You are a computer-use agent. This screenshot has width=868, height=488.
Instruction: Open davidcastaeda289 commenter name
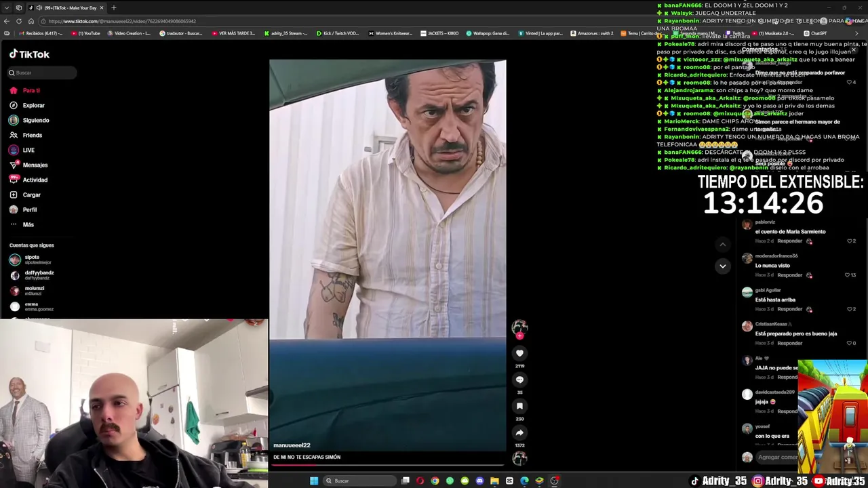(x=775, y=392)
